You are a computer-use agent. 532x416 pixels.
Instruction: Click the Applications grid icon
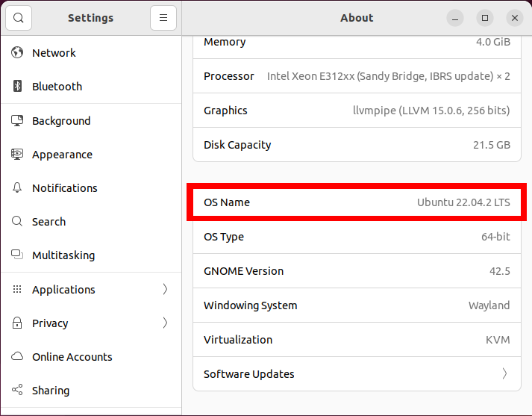point(17,289)
